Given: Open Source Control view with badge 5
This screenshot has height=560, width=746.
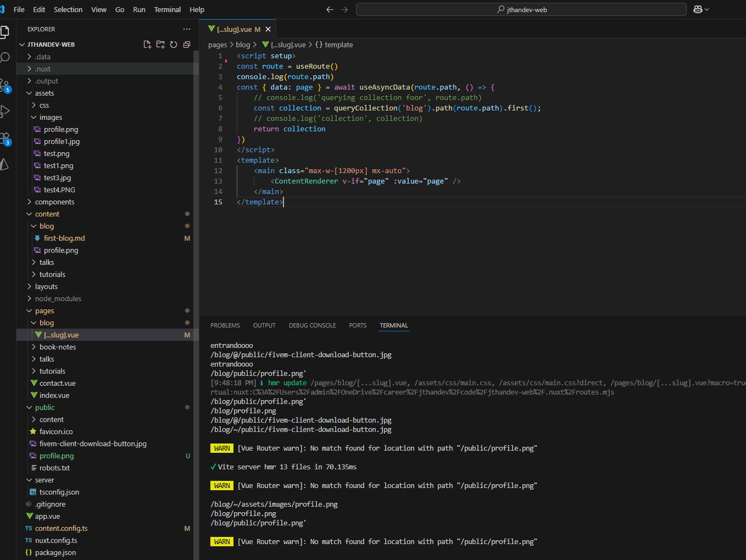Looking at the screenshot, I should click(5, 85).
